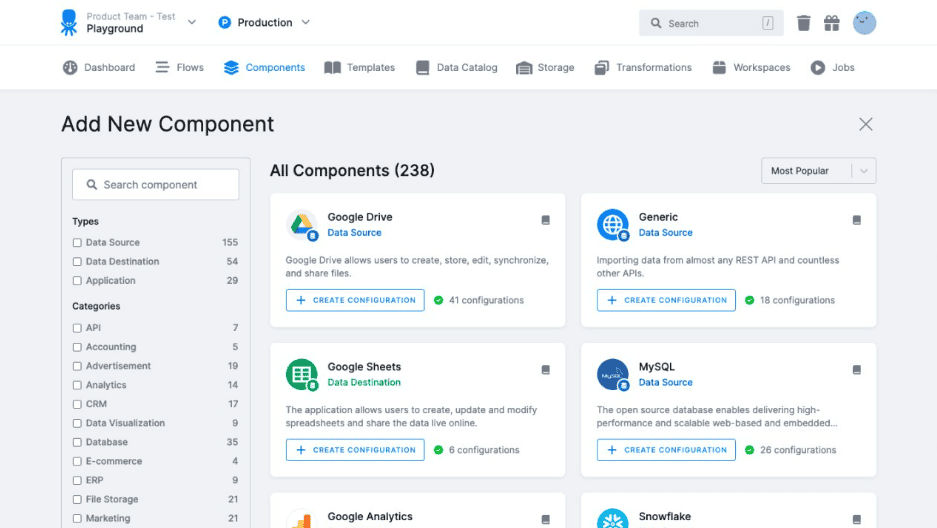Create configuration for Generic data source

tap(666, 300)
